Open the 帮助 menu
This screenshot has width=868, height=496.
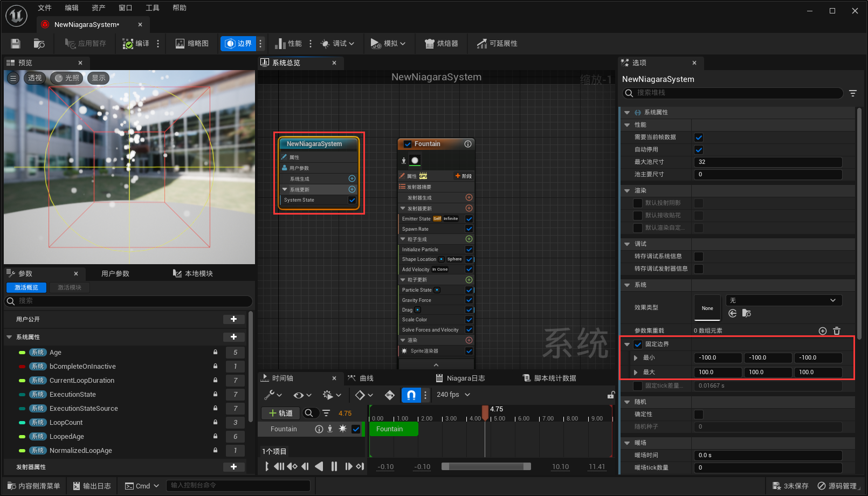(180, 8)
